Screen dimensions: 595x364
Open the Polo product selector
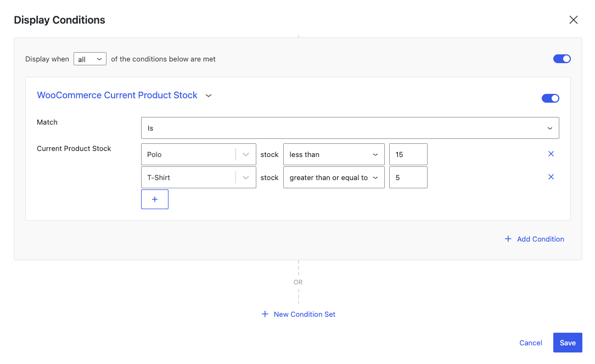click(199, 154)
